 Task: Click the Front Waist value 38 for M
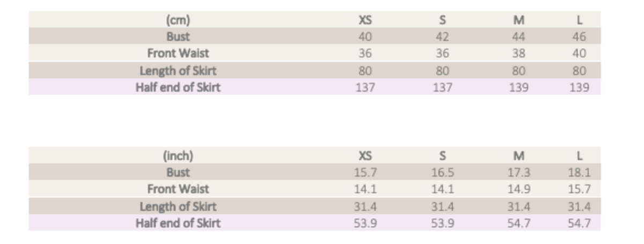[518, 53]
